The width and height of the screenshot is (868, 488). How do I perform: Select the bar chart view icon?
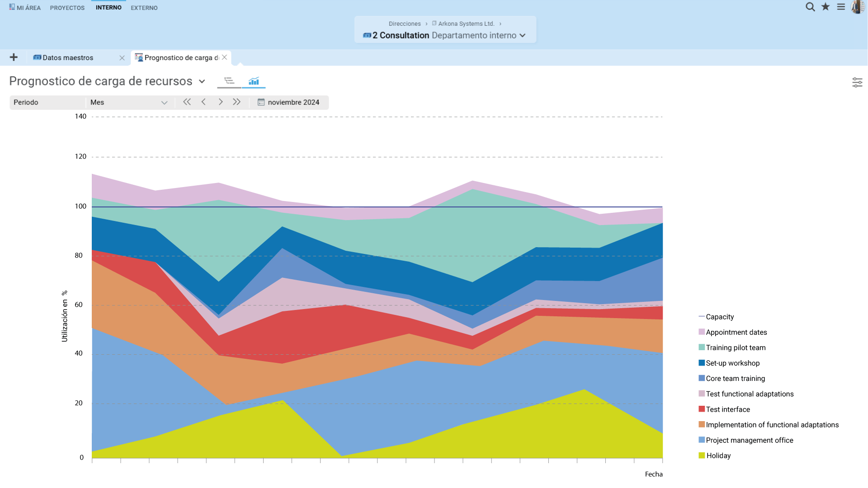point(254,81)
